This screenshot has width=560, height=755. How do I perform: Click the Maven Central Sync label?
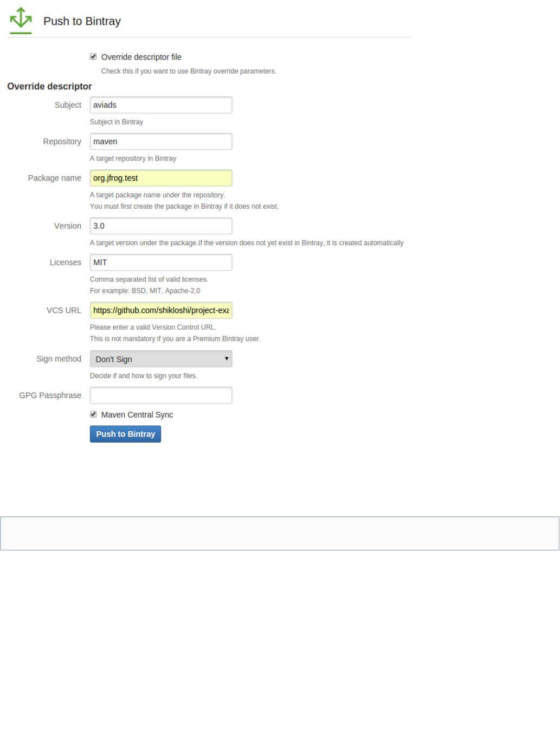tap(137, 415)
